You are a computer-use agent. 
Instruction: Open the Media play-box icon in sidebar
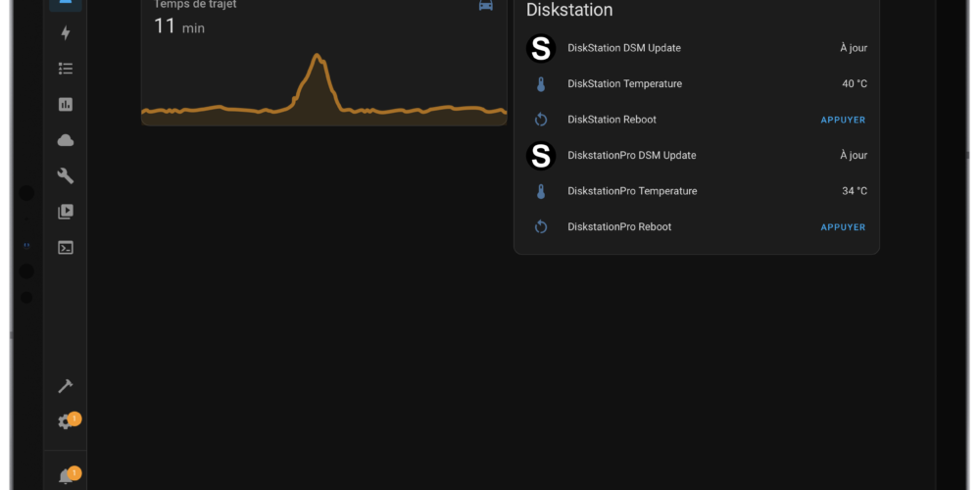pyautogui.click(x=66, y=212)
